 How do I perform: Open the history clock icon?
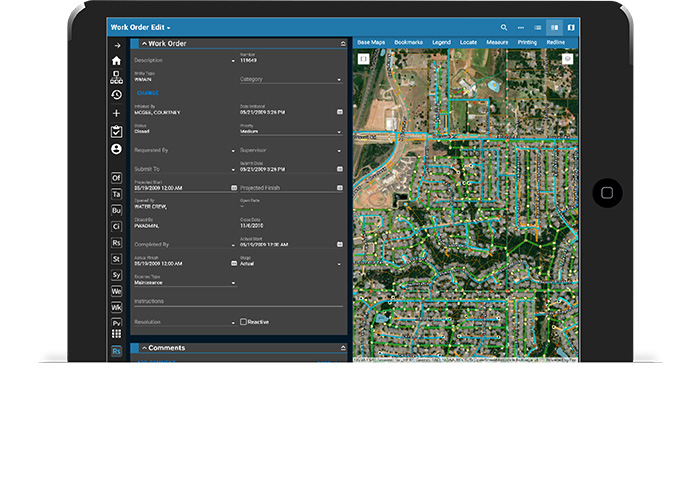116,95
